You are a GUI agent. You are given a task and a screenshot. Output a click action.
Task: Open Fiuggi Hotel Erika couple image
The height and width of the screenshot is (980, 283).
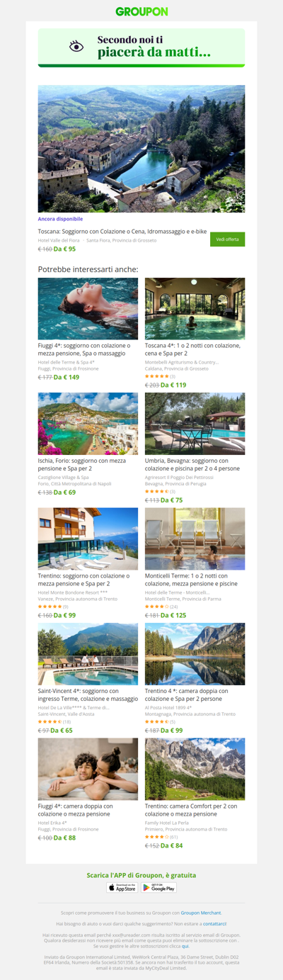click(x=88, y=769)
